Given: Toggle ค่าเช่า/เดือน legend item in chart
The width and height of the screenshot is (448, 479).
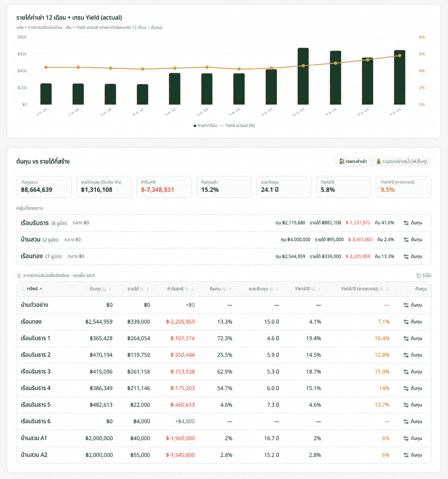Looking at the screenshot, I should tap(206, 126).
